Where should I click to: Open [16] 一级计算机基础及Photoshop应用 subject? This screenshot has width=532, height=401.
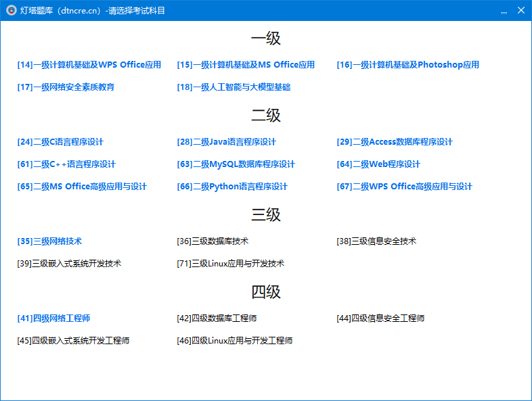point(407,65)
